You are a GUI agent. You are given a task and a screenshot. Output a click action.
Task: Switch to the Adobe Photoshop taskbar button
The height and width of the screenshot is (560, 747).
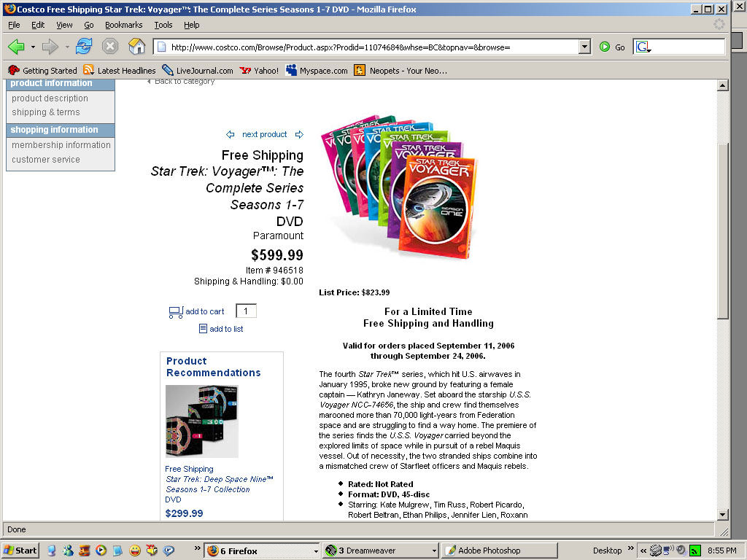(x=499, y=551)
